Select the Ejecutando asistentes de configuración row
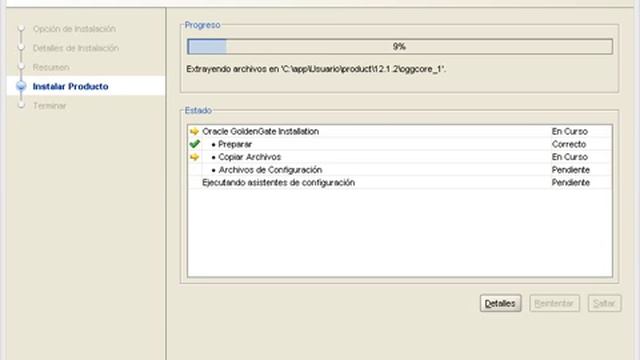640x360 pixels. tap(400, 182)
